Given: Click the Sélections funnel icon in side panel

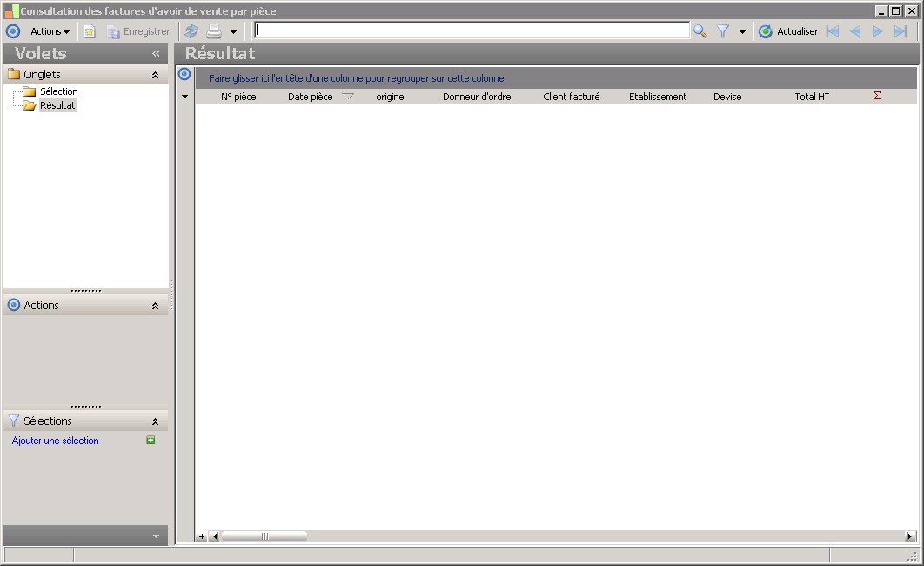Looking at the screenshot, I should (14, 421).
